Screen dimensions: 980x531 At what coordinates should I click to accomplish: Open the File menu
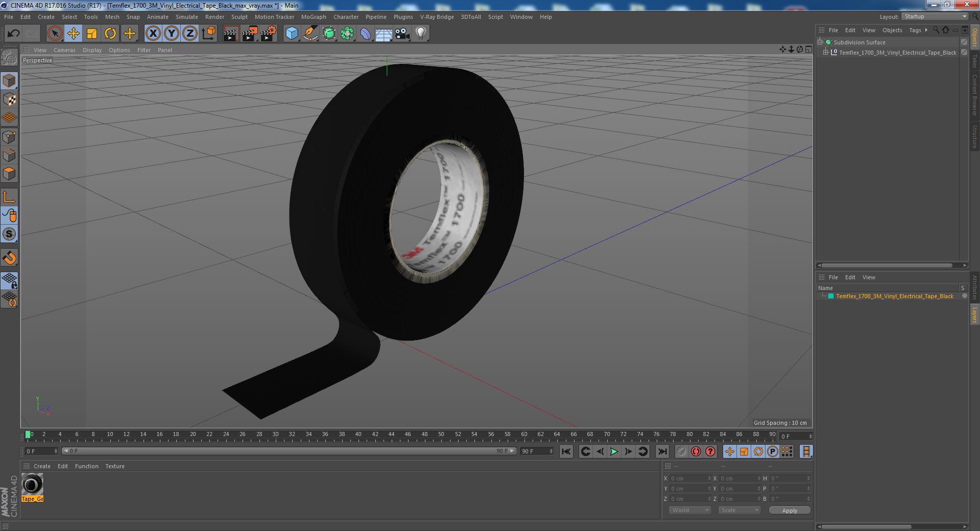(x=9, y=17)
